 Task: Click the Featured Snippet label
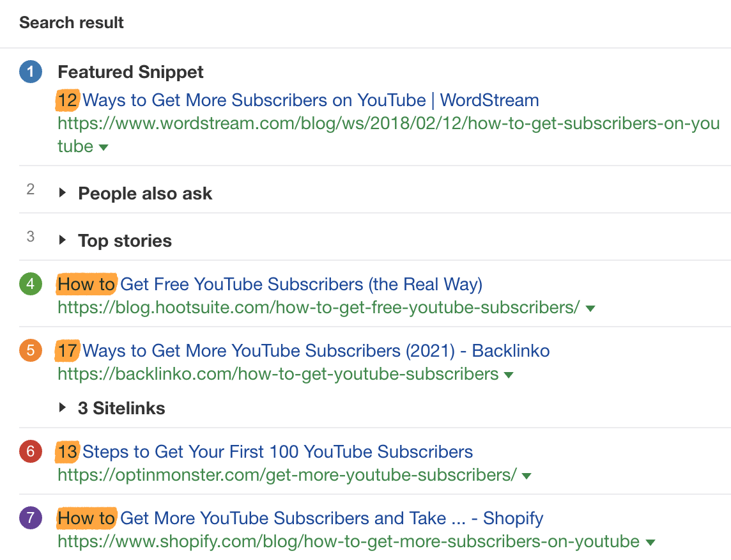(130, 72)
